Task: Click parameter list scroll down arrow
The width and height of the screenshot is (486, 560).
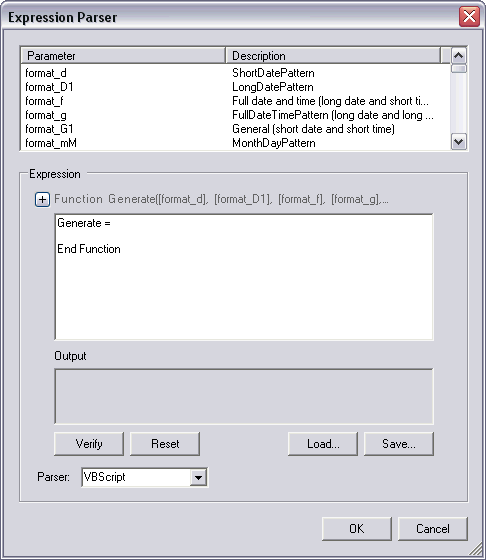Action: pyautogui.click(x=459, y=142)
